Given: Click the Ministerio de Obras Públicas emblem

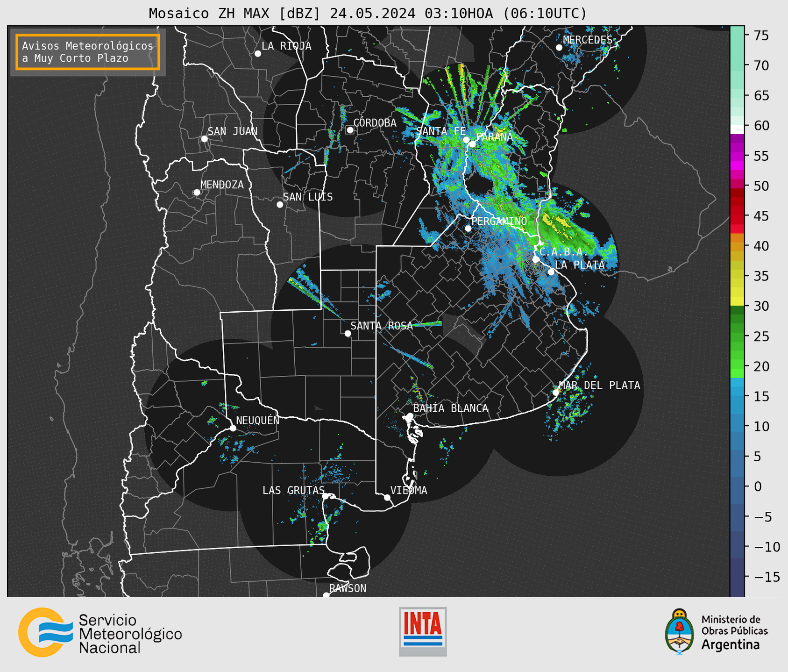Looking at the screenshot, I should point(679,631).
